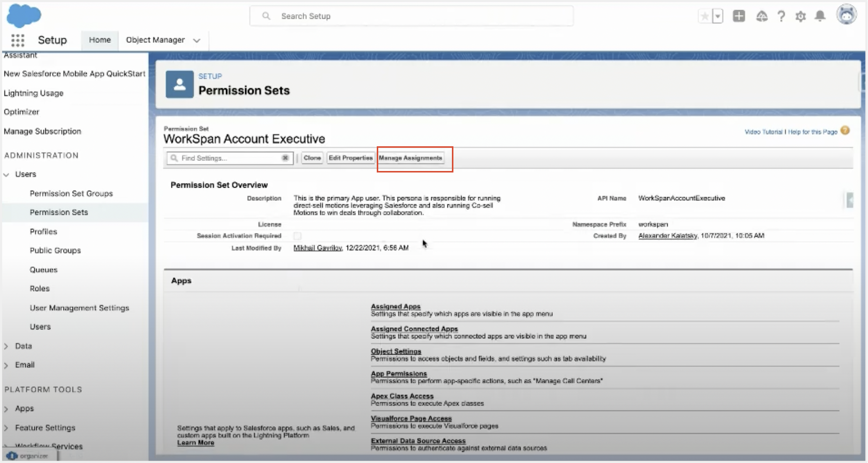
Task: Open Mikhail Gavrilov user link
Action: [318, 248]
